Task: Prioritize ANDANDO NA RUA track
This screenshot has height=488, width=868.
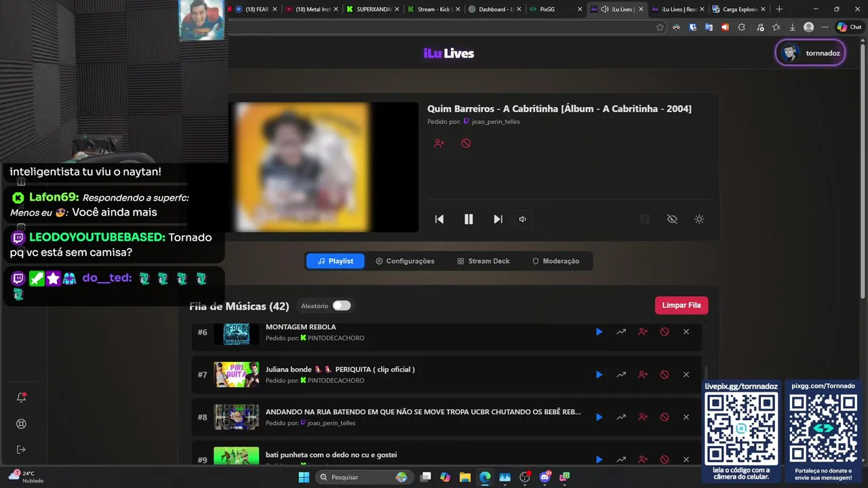Action: tap(621, 418)
